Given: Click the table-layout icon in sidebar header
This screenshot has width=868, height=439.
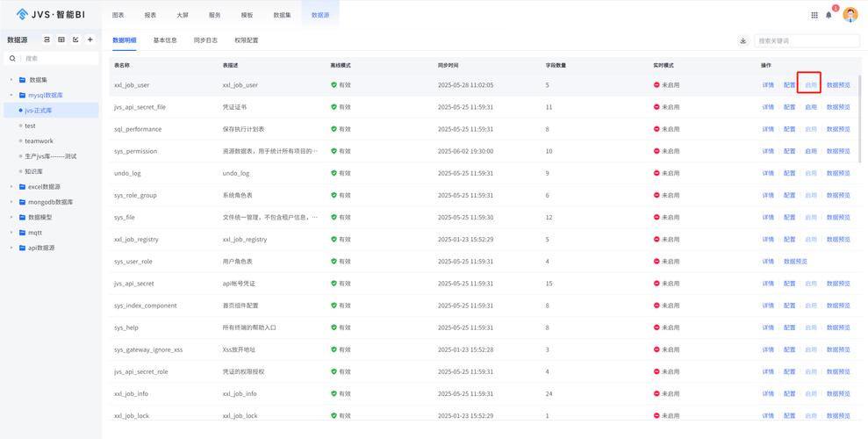Looking at the screenshot, I should (x=61, y=40).
